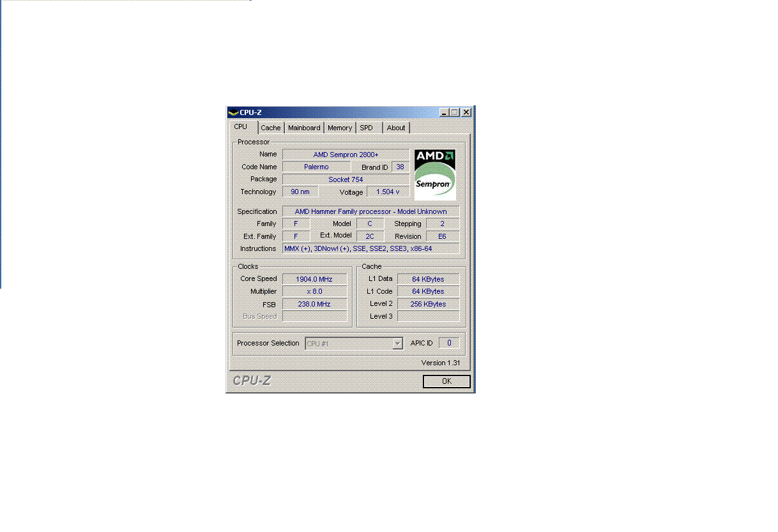The height and width of the screenshot is (532, 778).
Task: Click the processor name AMD Sempron 2800+
Action: coord(346,155)
